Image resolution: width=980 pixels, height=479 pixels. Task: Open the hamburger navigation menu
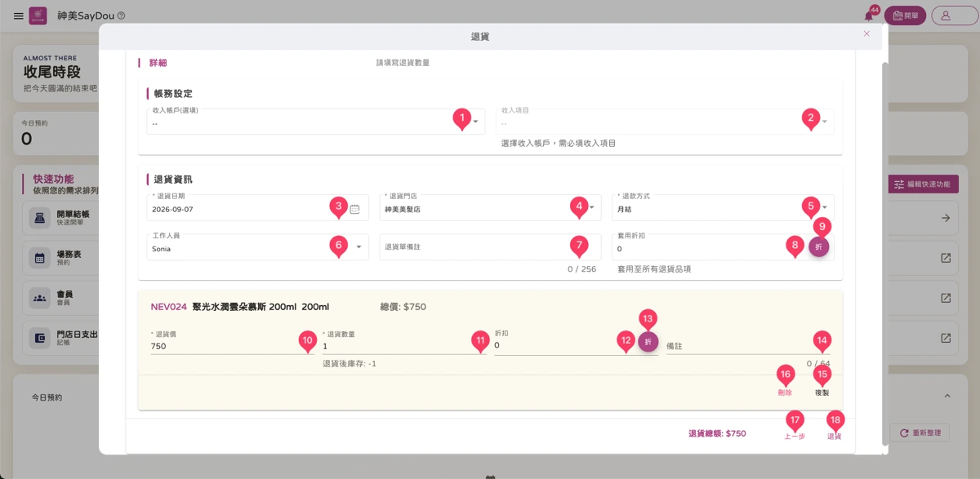click(x=19, y=16)
